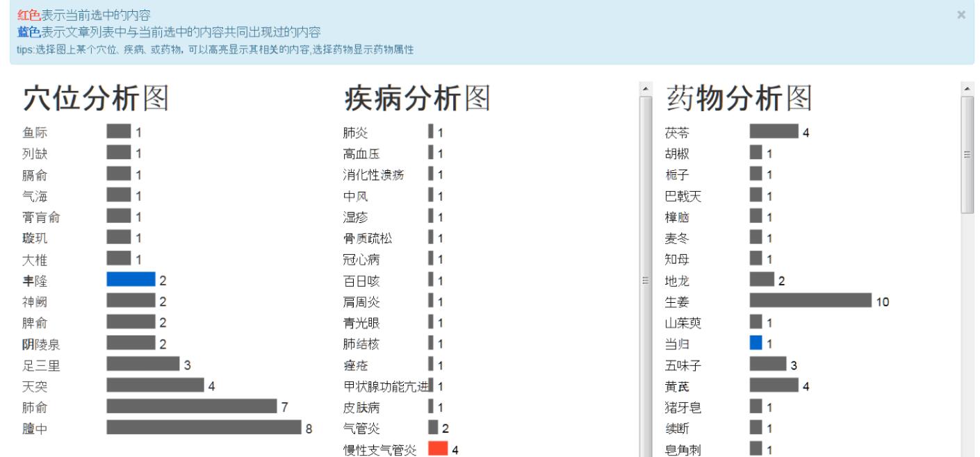Image resolution: width=980 pixels, height=457 pixels.
Task: Click the 神阙 acupoint bar
Action: (x=131, y=301)
